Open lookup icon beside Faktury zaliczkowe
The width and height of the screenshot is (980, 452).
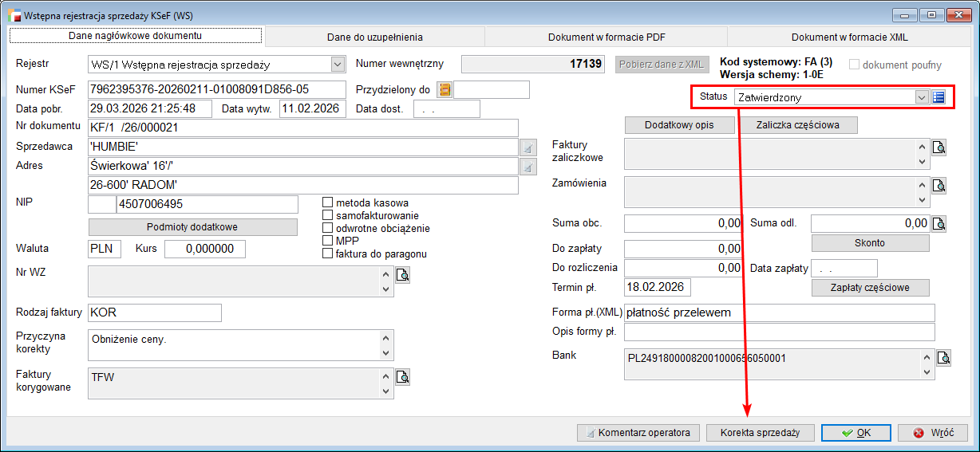939,147
